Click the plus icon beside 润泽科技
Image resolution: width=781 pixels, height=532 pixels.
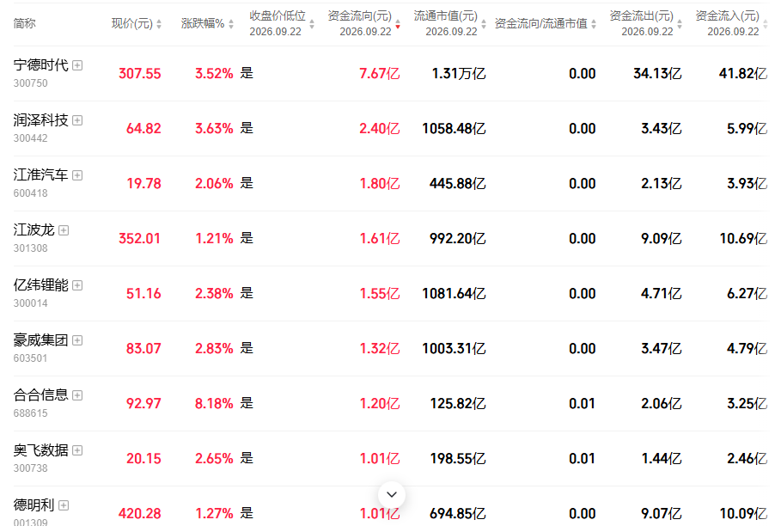coord(77,120)
